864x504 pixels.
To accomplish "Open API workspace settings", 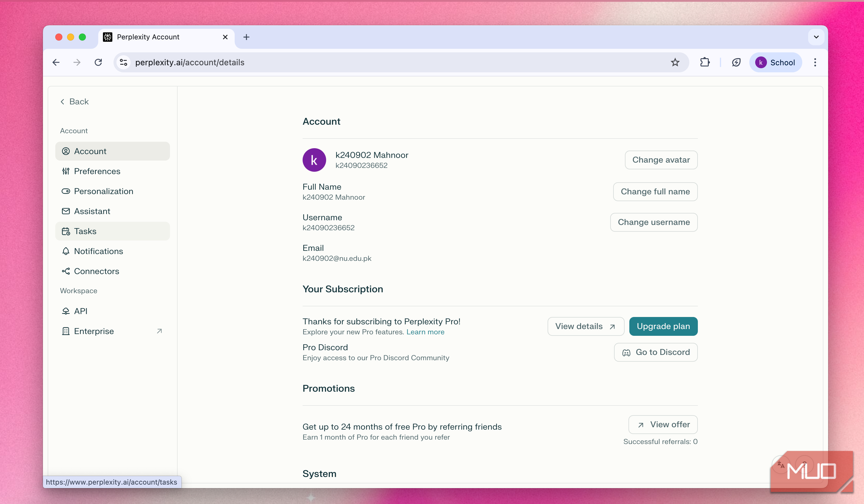I will pos(112,311).
